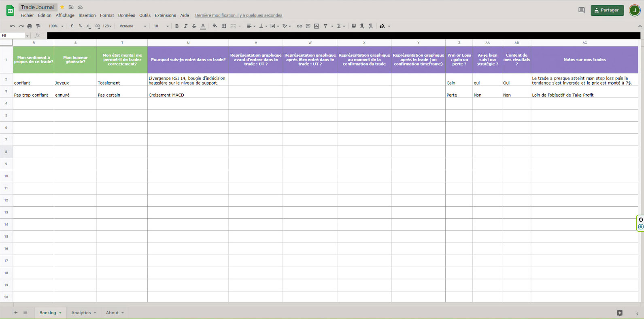Open the Fichier menu
The image size is (644, 319).
click(27, 15)
